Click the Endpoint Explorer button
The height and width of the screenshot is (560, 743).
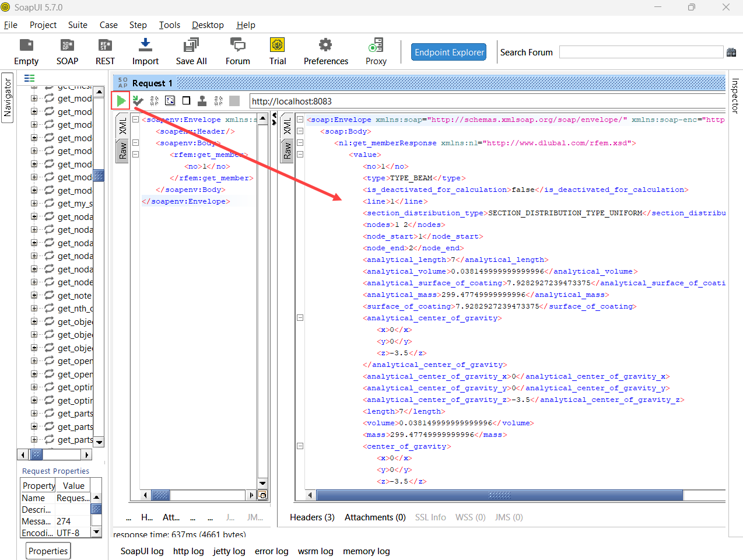[x=448, y=51]
